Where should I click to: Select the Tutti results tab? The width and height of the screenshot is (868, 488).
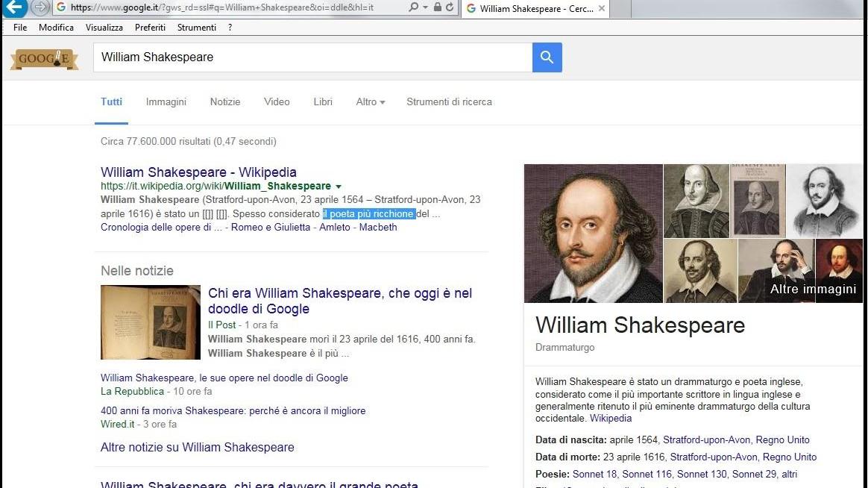tap(111, 102)
